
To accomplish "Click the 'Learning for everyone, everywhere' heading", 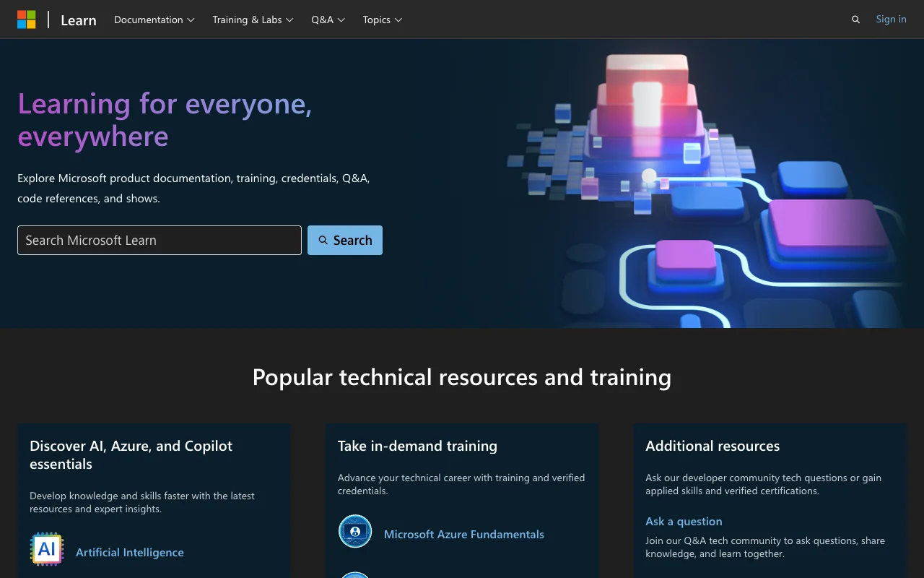I will (165, 120).
